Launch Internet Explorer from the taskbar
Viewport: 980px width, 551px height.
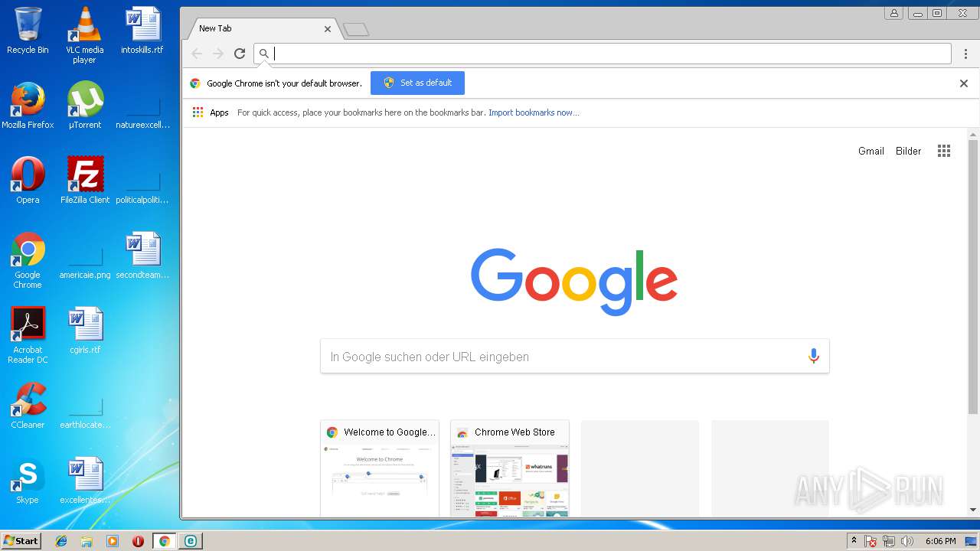coord(61,541)
